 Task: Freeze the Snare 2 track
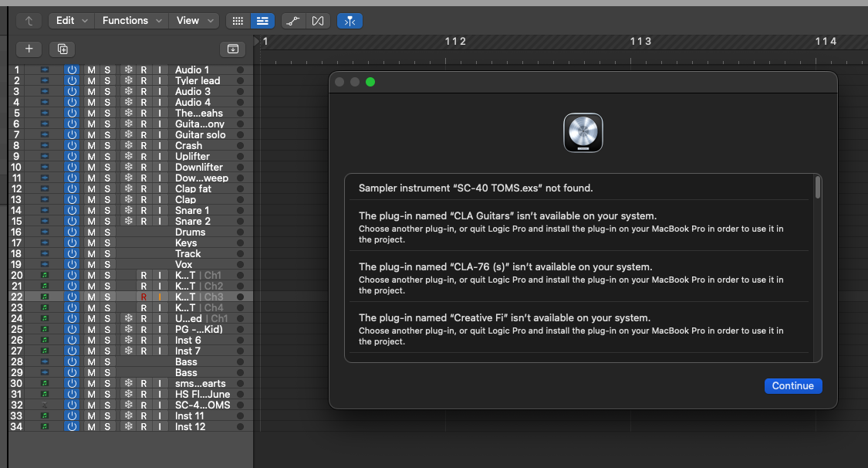pyautogui.click(x=128, y=221)
